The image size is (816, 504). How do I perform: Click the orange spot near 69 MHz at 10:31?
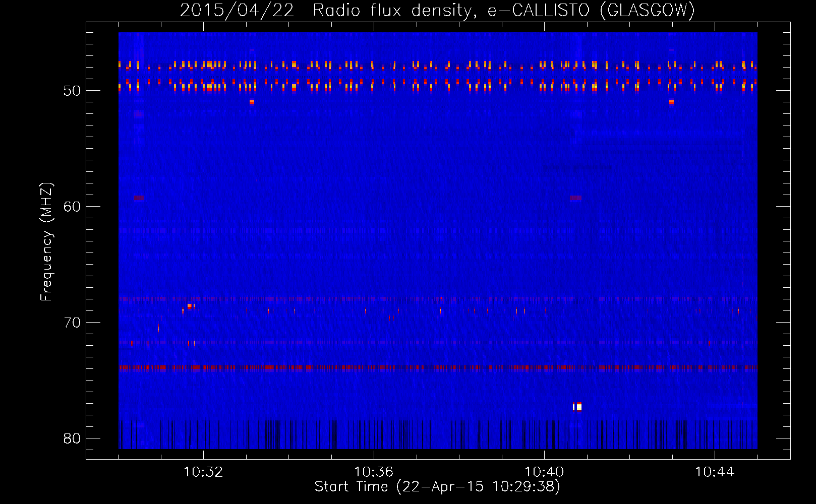(x=190, y=306)
